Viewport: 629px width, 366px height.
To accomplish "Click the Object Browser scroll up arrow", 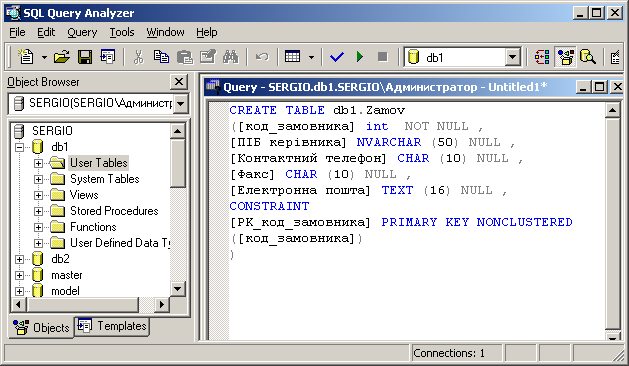I will 177,131.
